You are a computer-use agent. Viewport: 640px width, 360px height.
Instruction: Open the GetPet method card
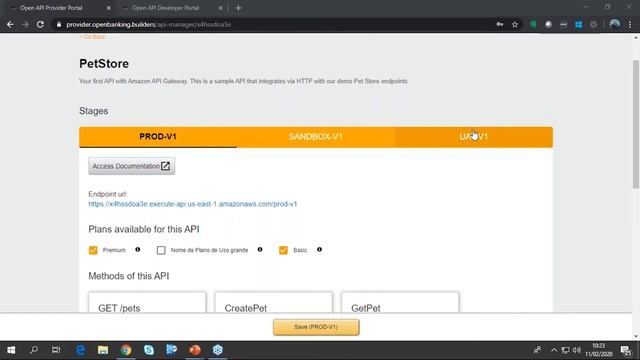400,302
